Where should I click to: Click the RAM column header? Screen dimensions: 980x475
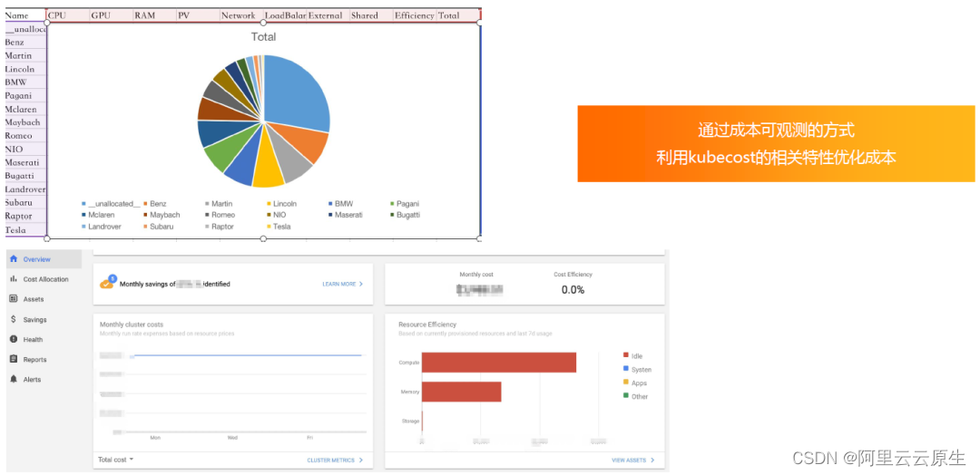(x=154, y=15)
